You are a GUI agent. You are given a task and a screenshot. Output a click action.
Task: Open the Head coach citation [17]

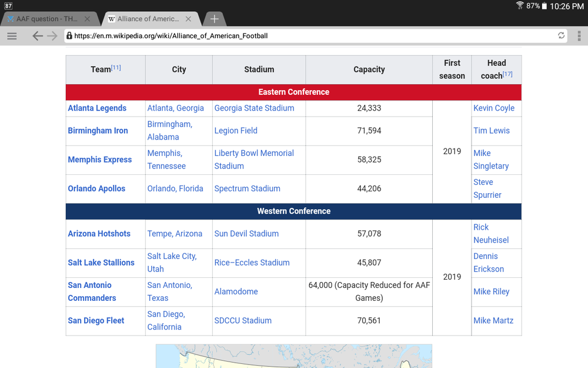coord(507,74)
